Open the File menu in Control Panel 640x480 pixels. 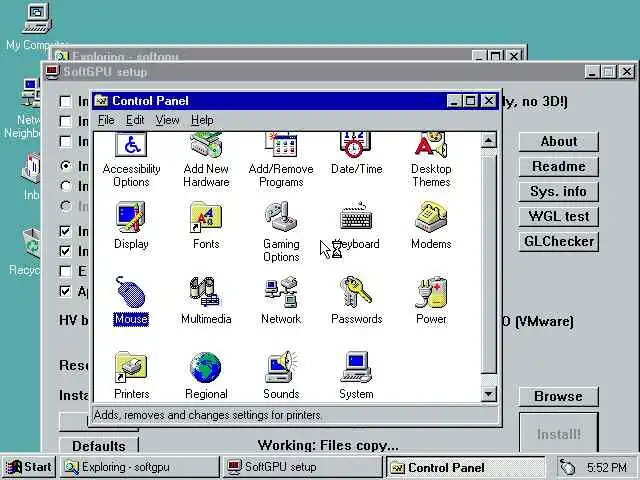click(106, 120)
